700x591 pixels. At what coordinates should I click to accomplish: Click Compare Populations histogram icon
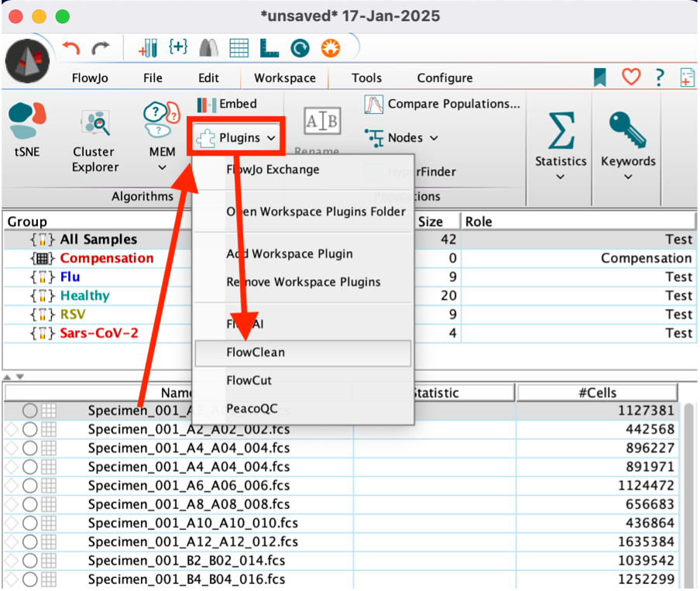(x=374, y=105)
